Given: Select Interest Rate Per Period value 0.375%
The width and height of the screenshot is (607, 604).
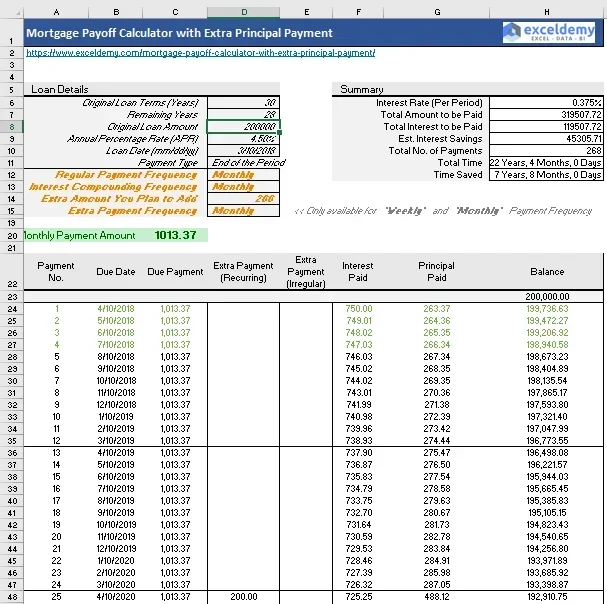Looking at the screenshot, I should click(x=546, y=103).
